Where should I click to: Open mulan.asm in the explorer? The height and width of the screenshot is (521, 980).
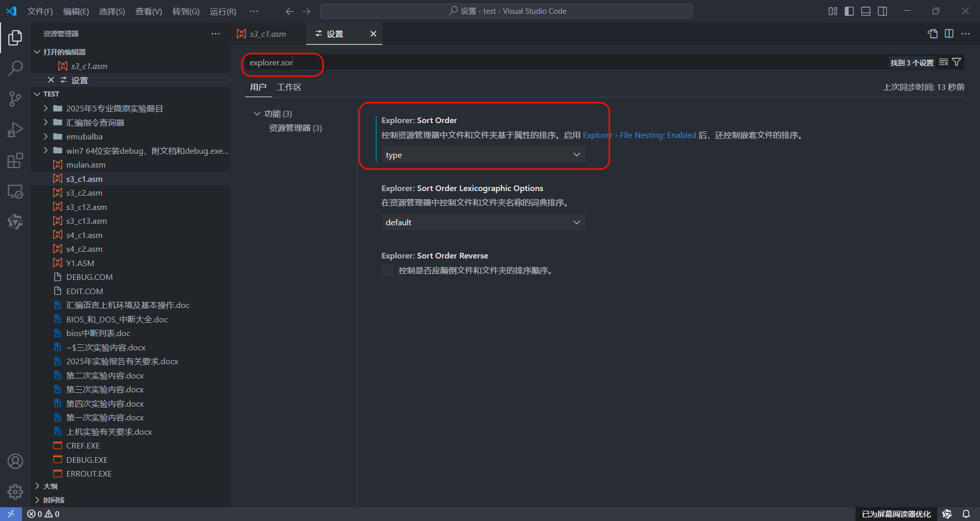tap(130, 164)
